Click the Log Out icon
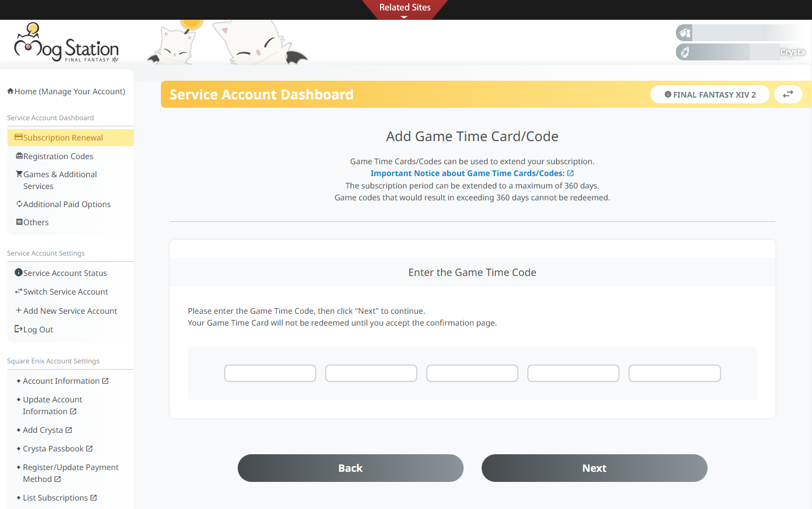The width and height of the screenshot is (812, 509). pyautogui.click(x=19, y=329)
